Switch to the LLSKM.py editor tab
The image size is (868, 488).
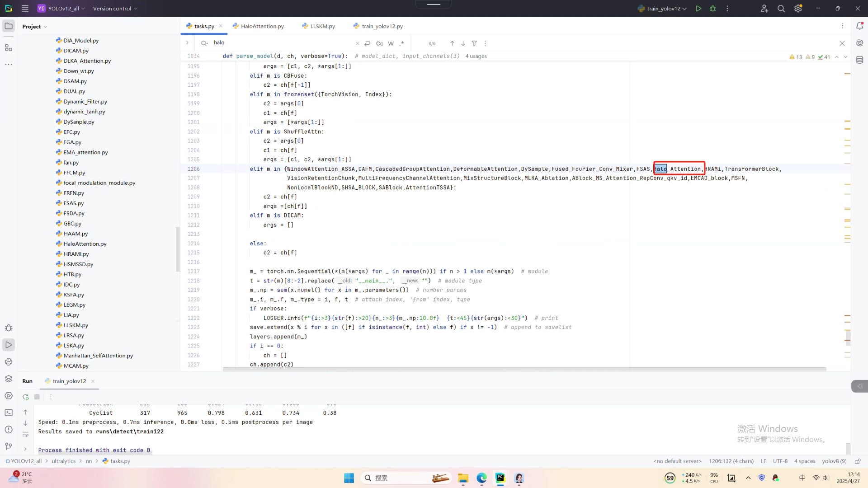pyautogui.click(x=322, y=26)
